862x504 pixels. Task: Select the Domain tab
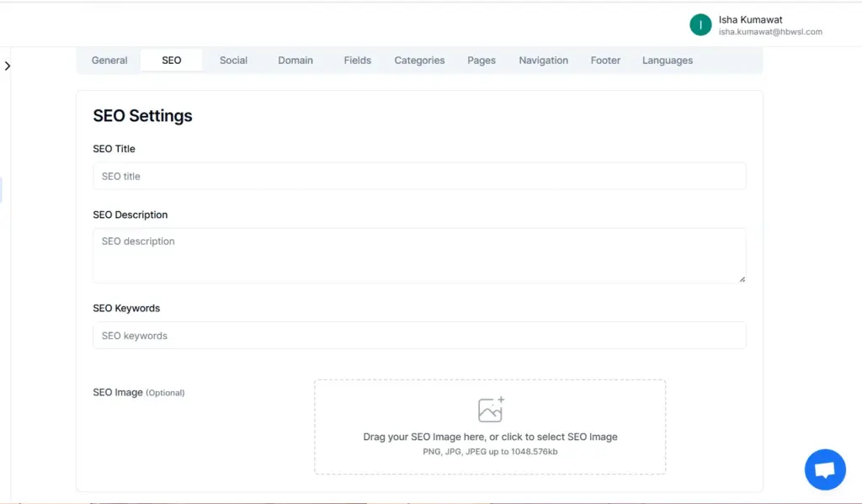295,60
